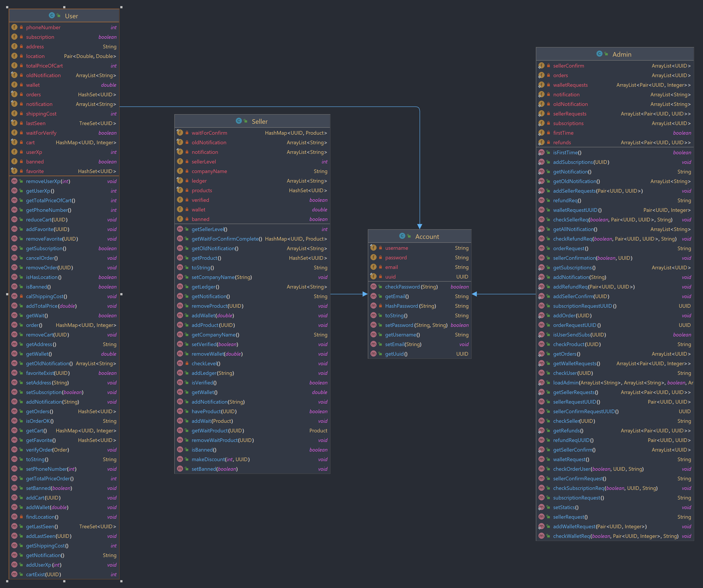The width and height of the screenshot is (703, 588).
Task: Select the User class title
Action: pos(71,16)
